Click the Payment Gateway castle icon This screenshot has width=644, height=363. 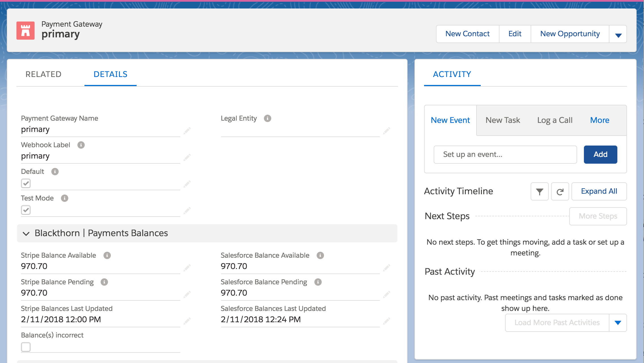(26, 31)
